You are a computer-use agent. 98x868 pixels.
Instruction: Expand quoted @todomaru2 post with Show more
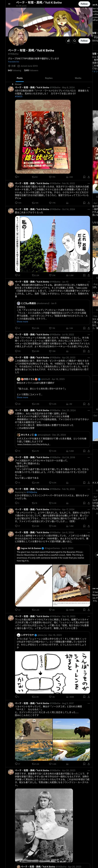click(22, 322)
